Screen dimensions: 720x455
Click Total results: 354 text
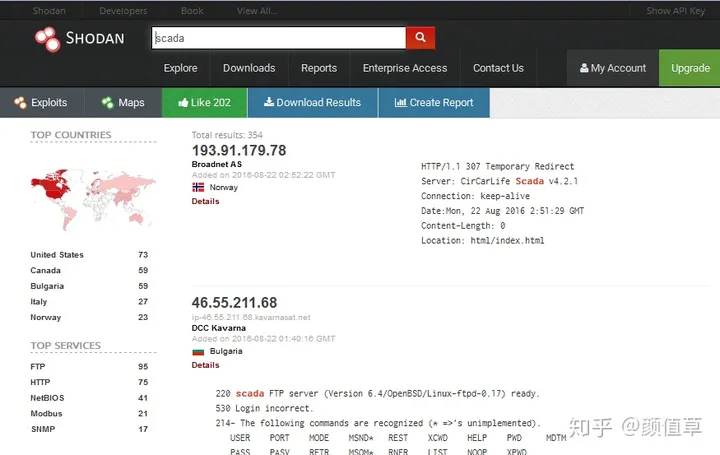pos(227,135)
